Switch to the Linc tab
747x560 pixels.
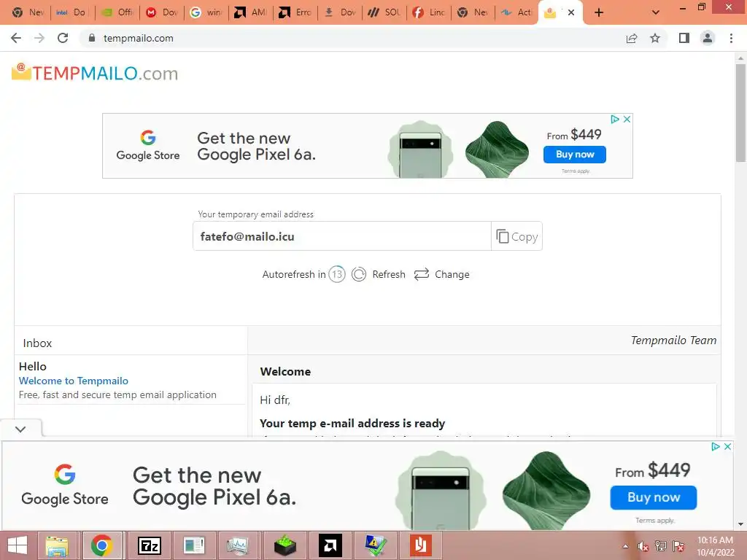pyautogui.click(x=430, y=12)
